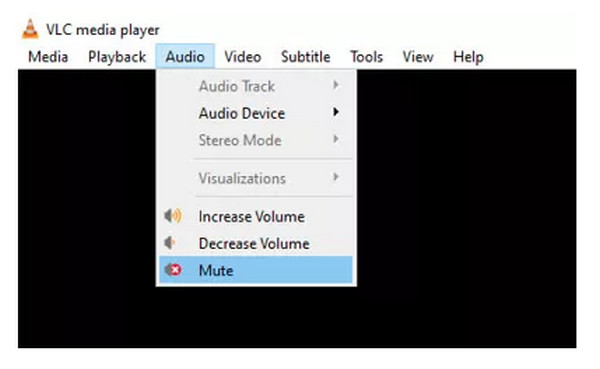Open the Video menu
600x369 pixels.
tap(243, 57)
